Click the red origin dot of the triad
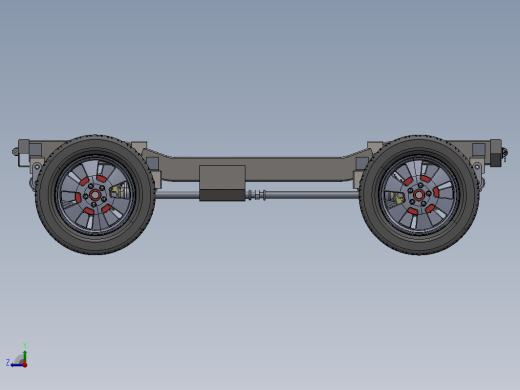 coord(25,365)
